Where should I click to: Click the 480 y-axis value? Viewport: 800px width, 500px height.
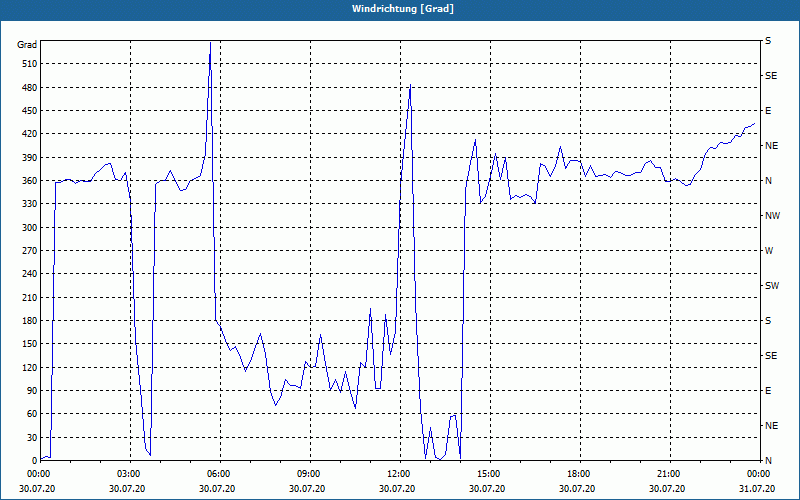(x=30, y=87)
